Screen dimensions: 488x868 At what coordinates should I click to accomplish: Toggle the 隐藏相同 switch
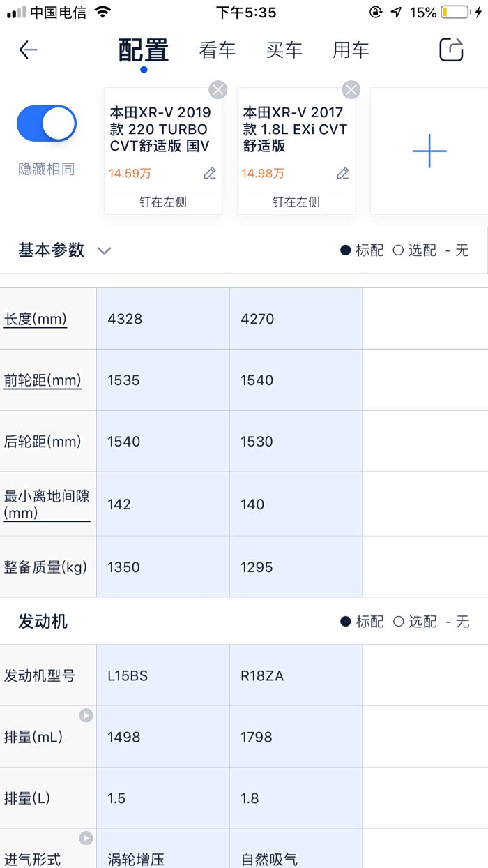[x=47, y=124]
